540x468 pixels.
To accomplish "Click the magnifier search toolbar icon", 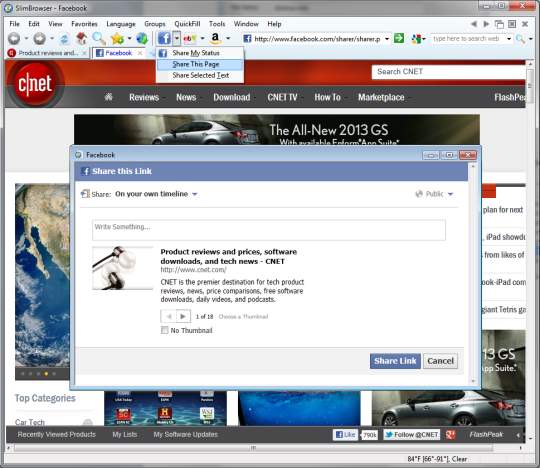I will [x=99, y=38].
